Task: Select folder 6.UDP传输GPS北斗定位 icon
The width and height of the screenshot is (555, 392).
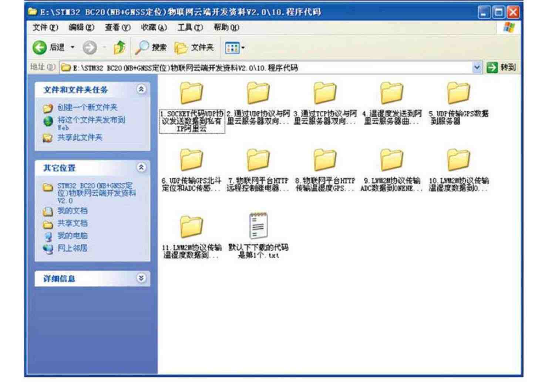Action: (192, 160)
